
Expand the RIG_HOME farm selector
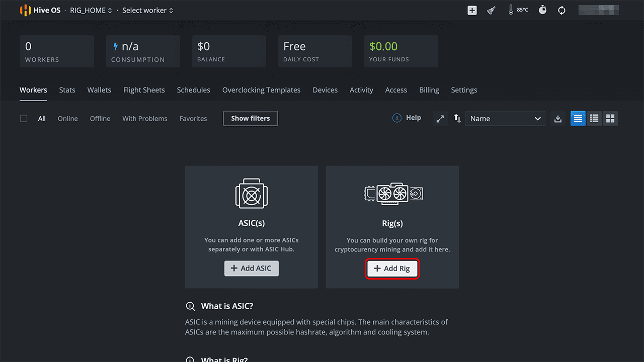click(x=91, y=10)
